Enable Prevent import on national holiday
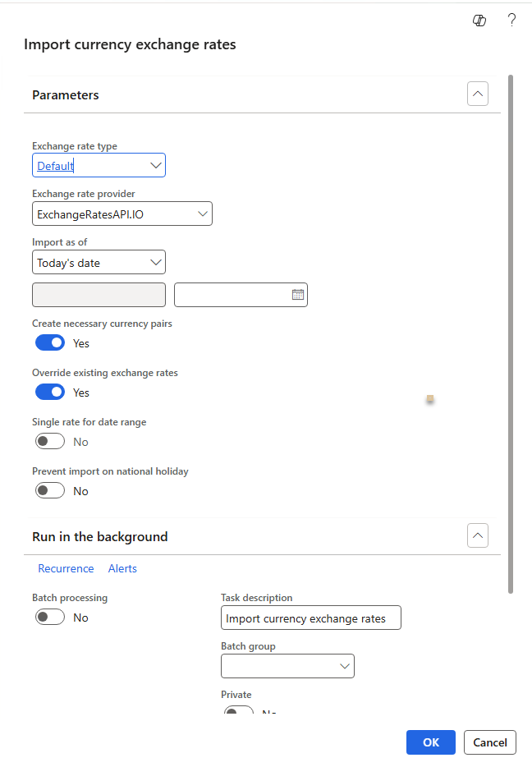The width and height of the screenshot is (532, 767). tap(50, 491)
